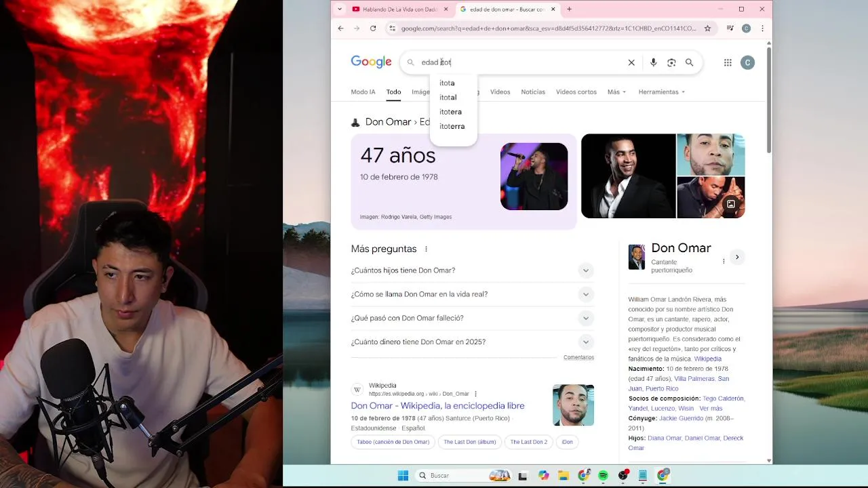
Task: Close the 'edad de don omar' tab
Action: click(553, 9)
